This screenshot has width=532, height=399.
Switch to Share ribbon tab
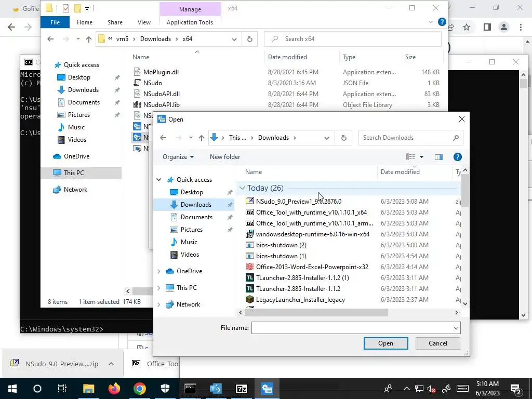pos(115,22)
